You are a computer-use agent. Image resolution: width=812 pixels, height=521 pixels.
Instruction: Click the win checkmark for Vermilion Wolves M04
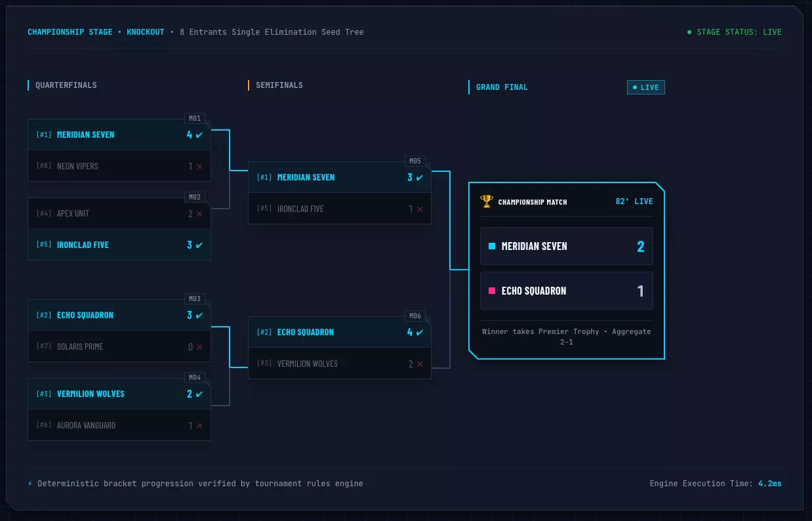tap(199, 394)
